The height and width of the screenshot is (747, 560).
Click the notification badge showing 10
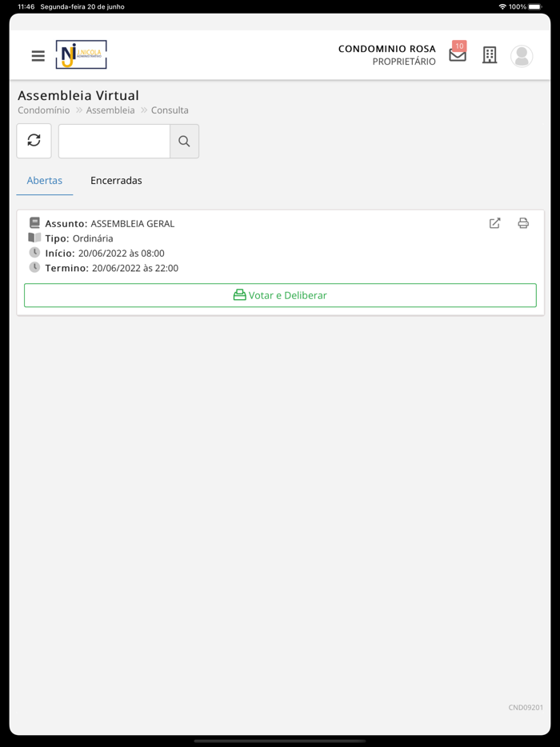(459, 46)
